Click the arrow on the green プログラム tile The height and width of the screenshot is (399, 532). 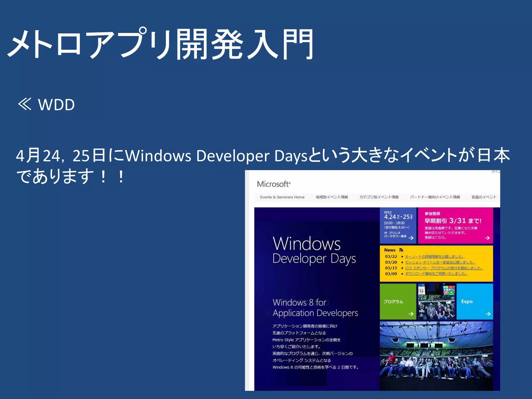point(411,314)
